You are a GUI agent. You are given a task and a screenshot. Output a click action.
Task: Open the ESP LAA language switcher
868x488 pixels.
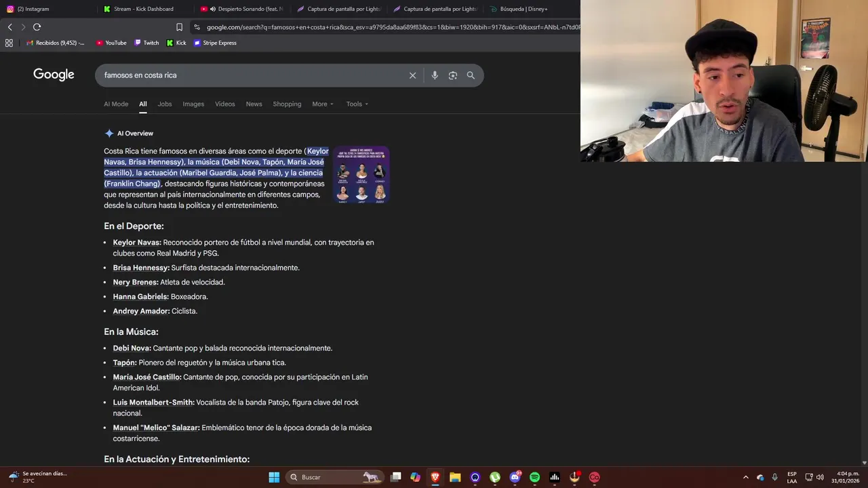point(792,477)
